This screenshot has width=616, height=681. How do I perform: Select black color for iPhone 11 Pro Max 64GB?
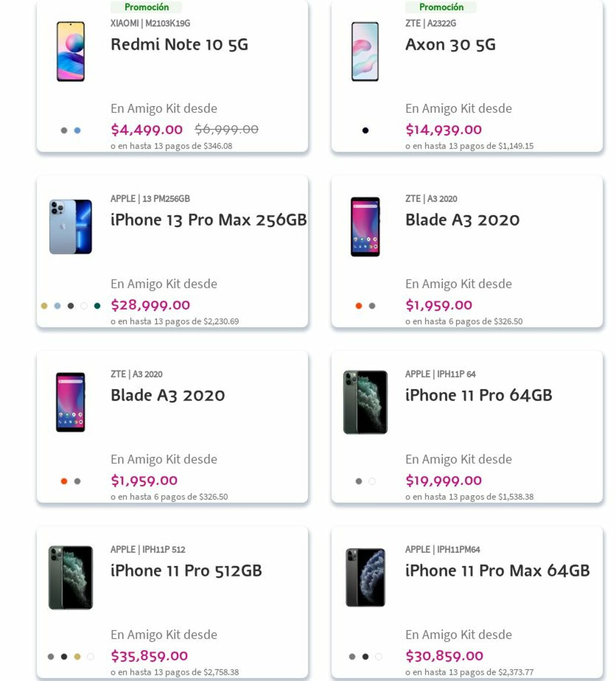[x=365, y=656]
